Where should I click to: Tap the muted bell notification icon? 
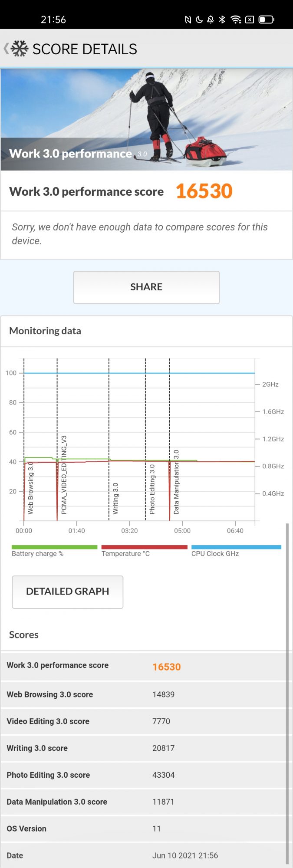211,20
